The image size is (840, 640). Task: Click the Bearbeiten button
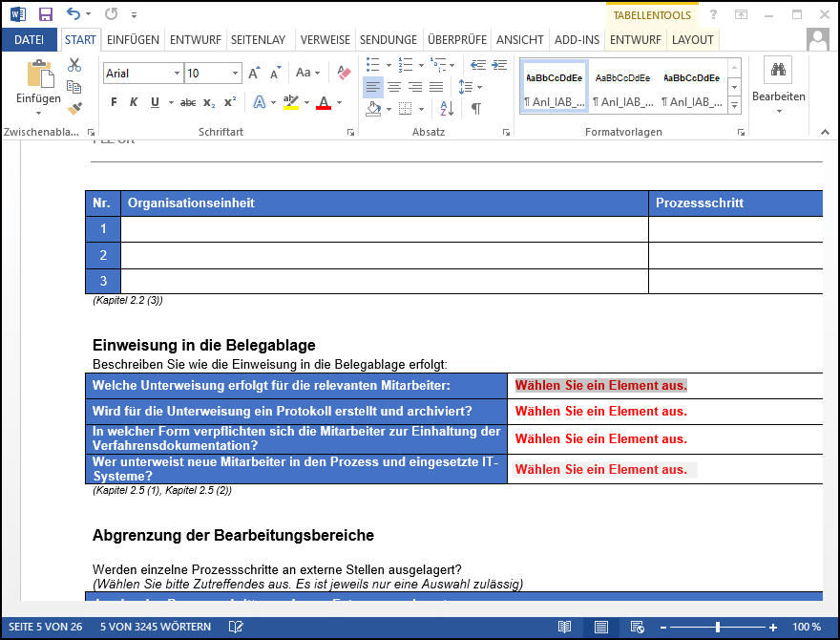(x=778, y=84)
